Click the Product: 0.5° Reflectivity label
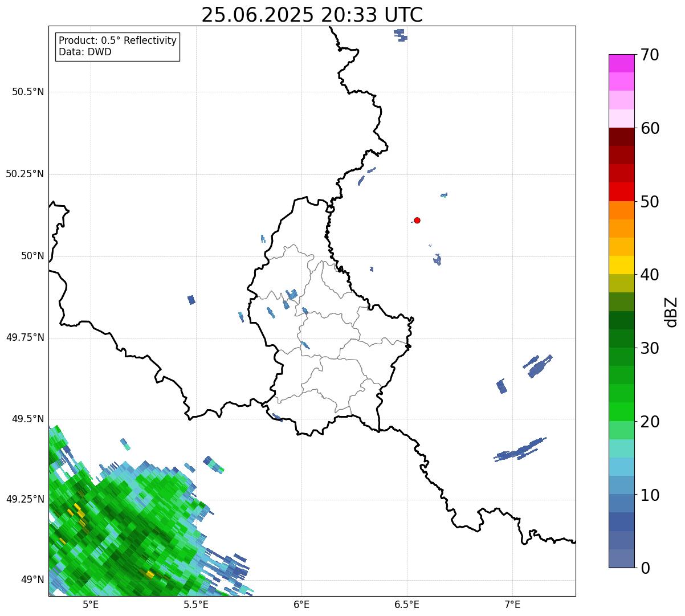The image size is (685, 616). coord(117,41)
